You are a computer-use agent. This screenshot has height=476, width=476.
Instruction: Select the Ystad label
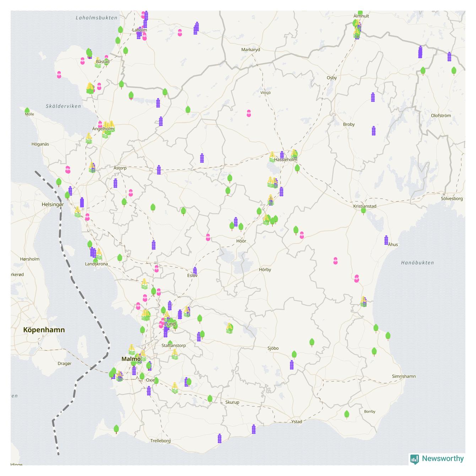297,422
